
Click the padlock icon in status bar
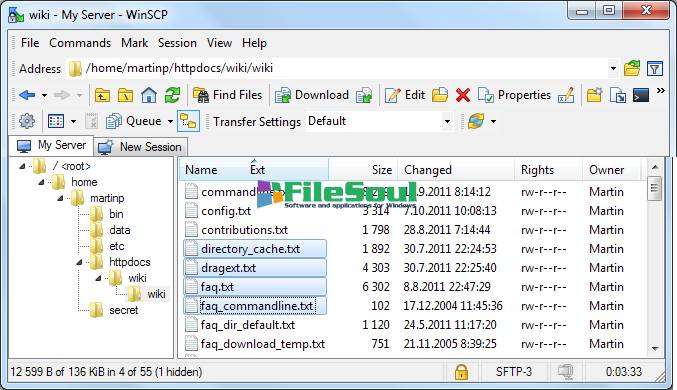(461, 372)
